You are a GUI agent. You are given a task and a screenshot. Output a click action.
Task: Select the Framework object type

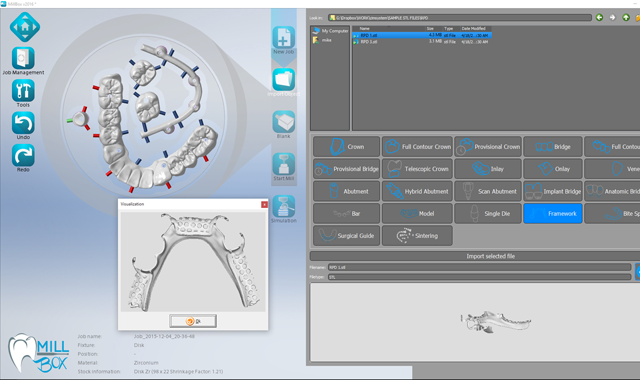553,213
